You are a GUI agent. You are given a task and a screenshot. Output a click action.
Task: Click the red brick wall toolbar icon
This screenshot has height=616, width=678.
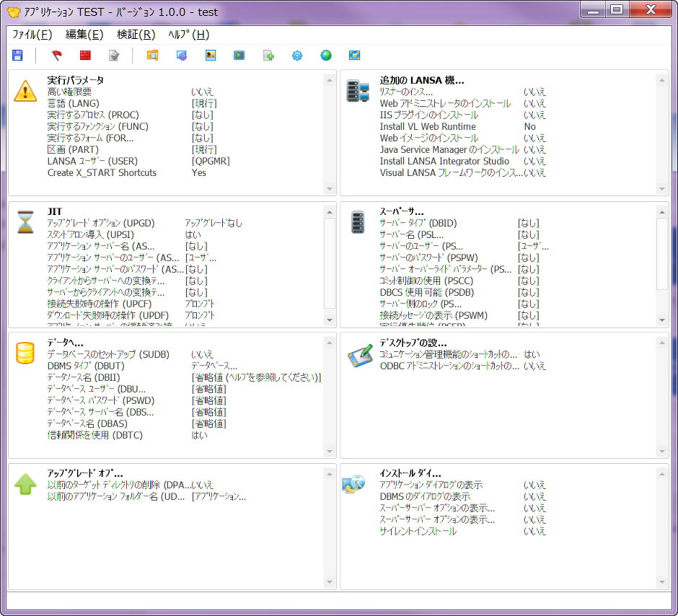click(85, 56)
